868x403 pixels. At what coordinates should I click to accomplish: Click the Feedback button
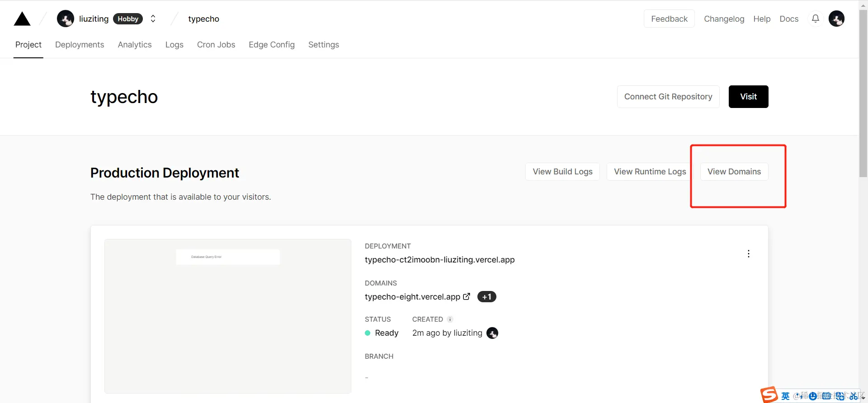coord(669,19)
